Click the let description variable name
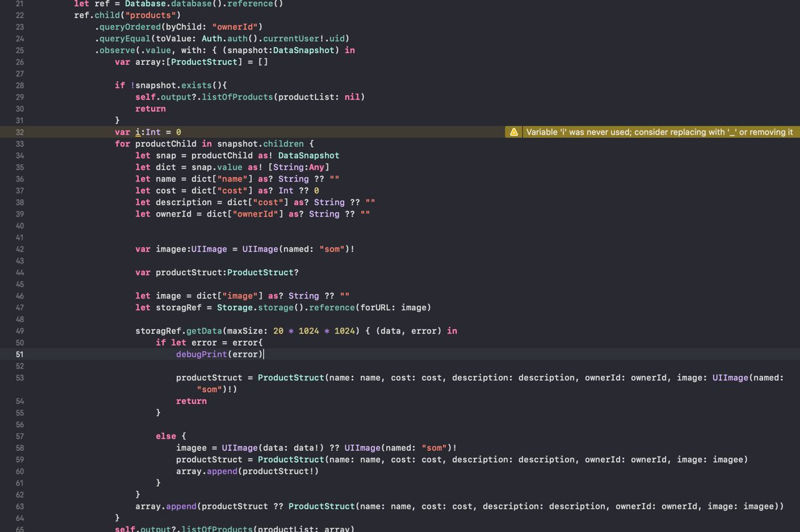 [184, 202]
